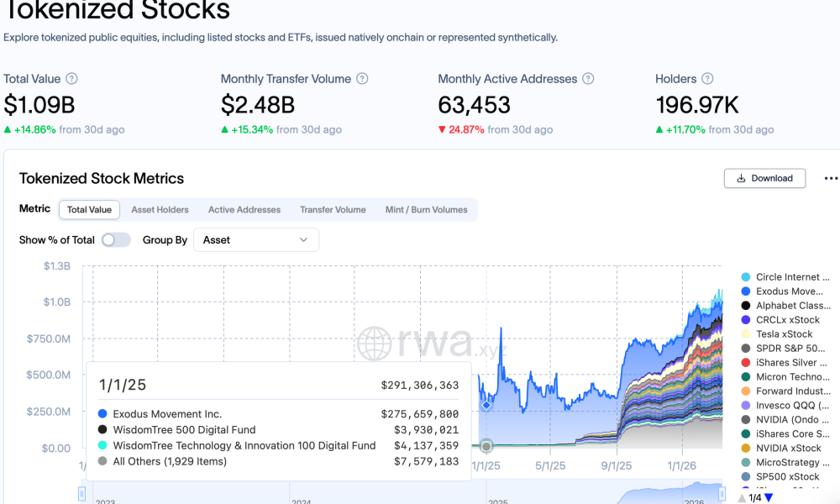Image resolution: width=840 pixels, height=504 pixels.
Task: Open the Mint / Burn Volumes tab
Action: click(x=426, y=210)
